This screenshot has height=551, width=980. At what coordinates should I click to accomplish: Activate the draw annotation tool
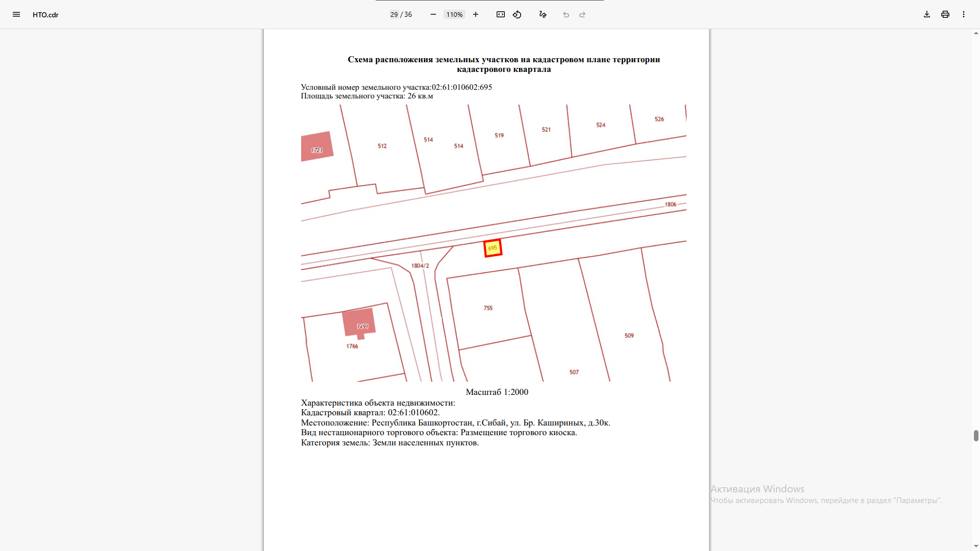[543, 14]
